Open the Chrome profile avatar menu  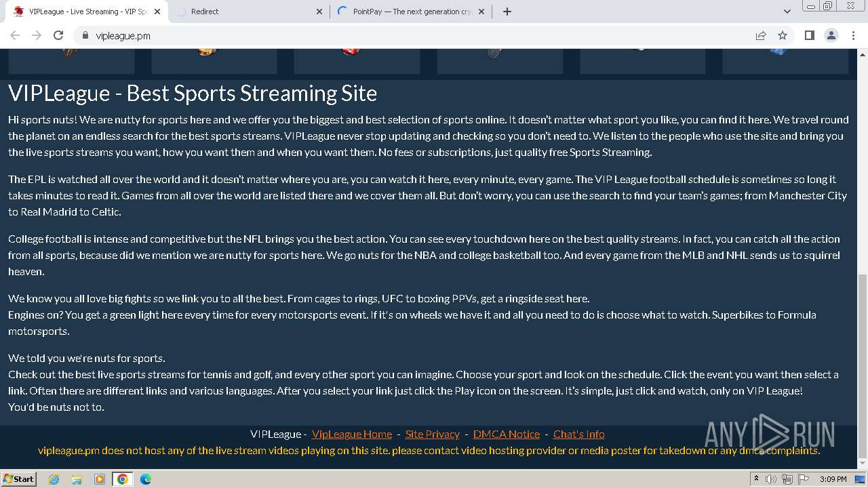[831, 35]
